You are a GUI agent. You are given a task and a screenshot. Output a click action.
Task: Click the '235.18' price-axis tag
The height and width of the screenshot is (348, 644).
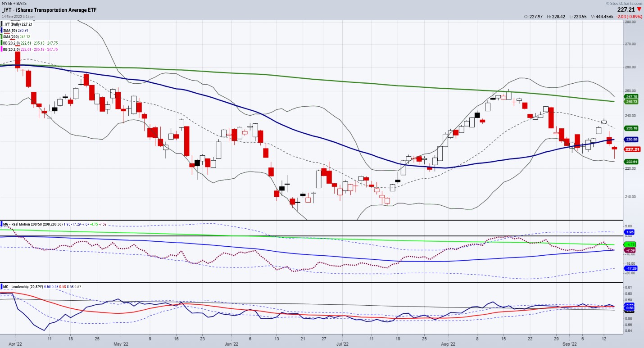coord(630,128)
